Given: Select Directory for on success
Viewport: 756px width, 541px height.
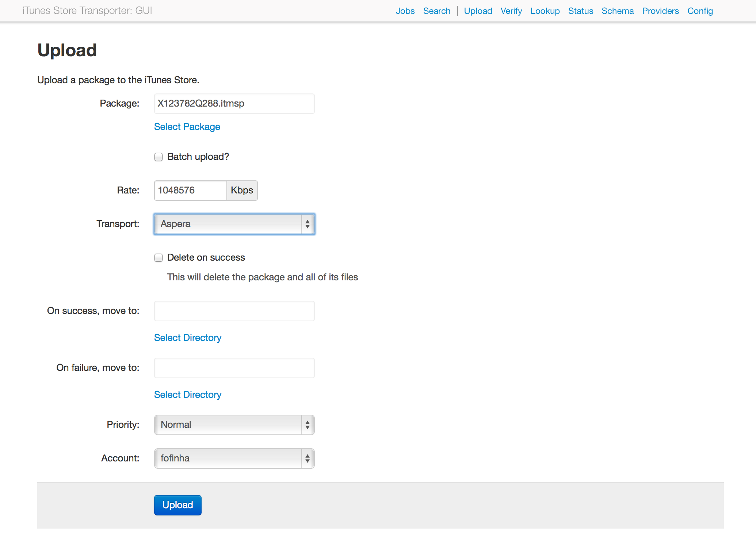Looking at the screenshot, I should (x=188, y=338).
